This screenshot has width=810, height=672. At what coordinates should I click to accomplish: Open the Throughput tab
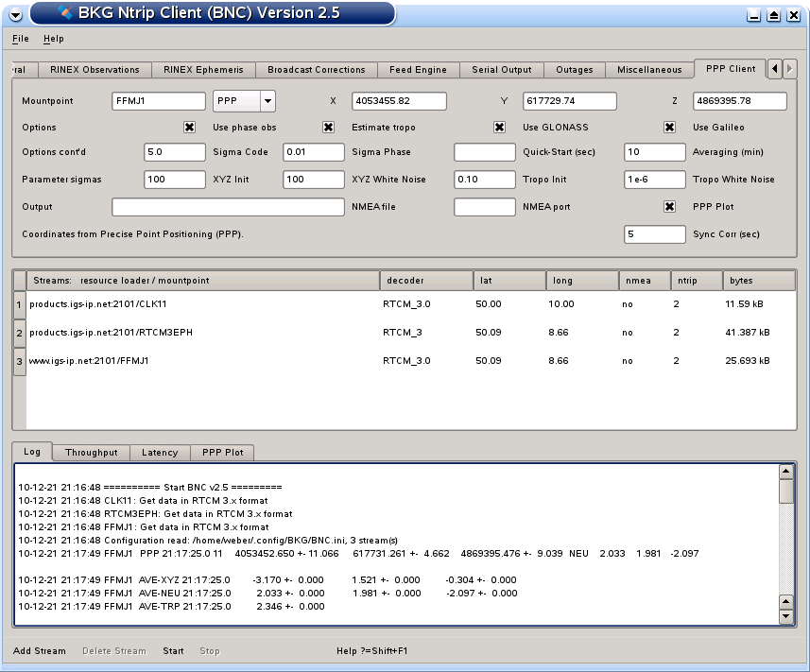click(91, 453)
